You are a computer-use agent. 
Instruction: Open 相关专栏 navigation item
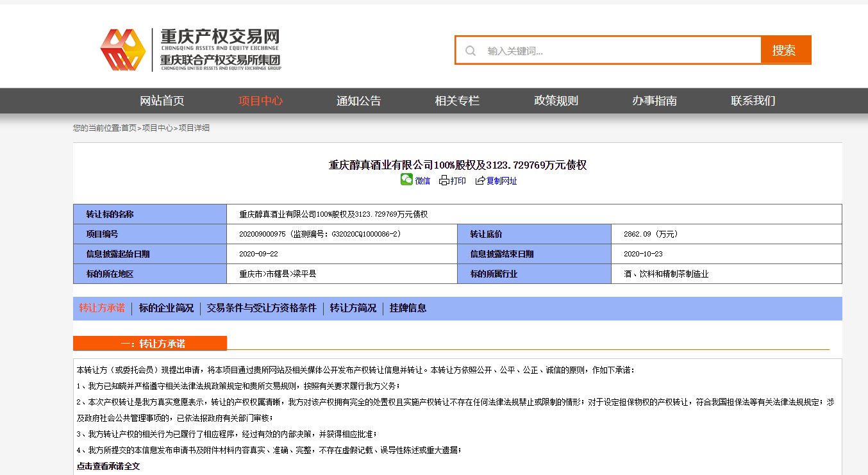457,101
